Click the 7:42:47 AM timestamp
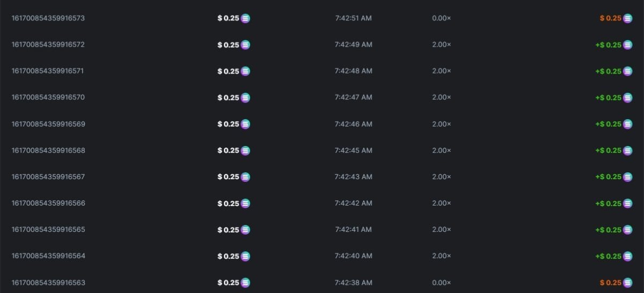This screenshot has width=644, height=293. coord(353,97)
